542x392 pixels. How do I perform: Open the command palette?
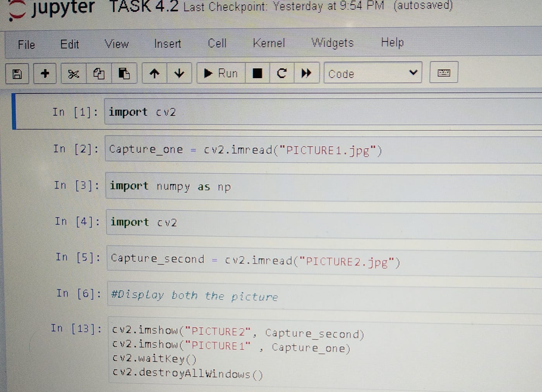click(x=444, y=72)
